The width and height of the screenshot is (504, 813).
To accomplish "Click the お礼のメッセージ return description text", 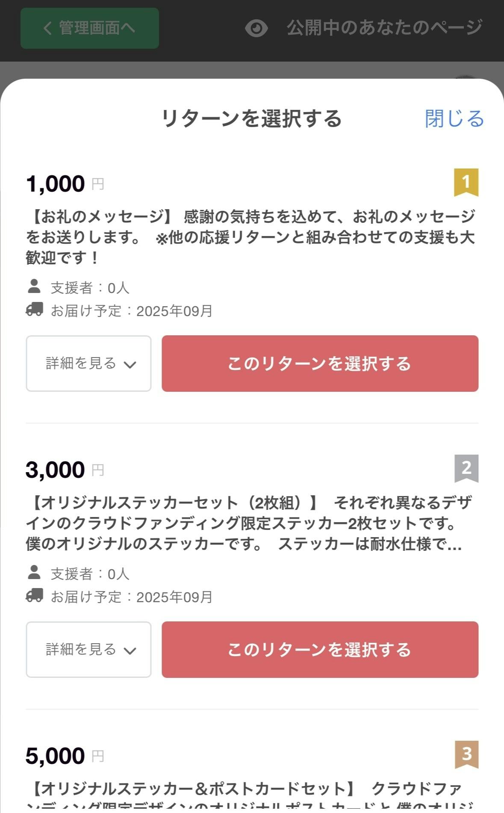I will (251, 237).
